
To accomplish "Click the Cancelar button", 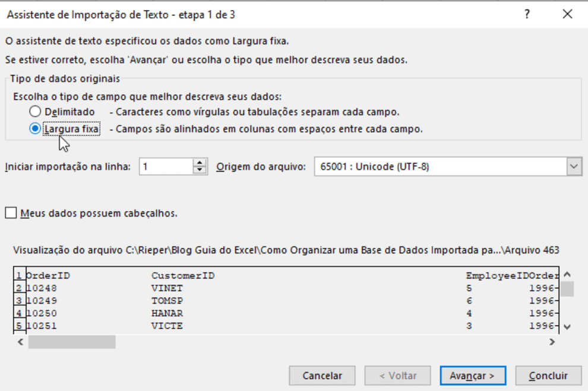I will pos(322,376).
